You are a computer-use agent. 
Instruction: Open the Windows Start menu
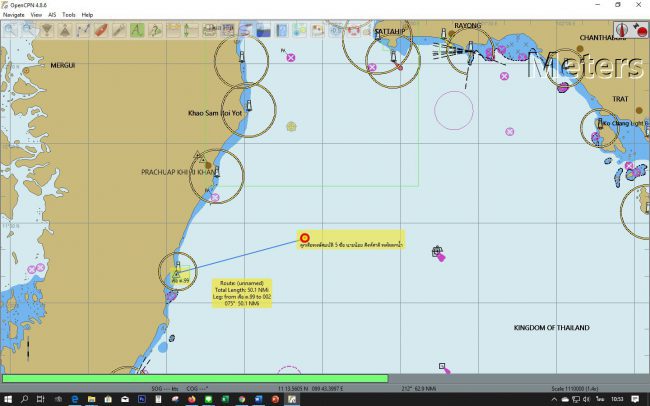pos(9,398)
